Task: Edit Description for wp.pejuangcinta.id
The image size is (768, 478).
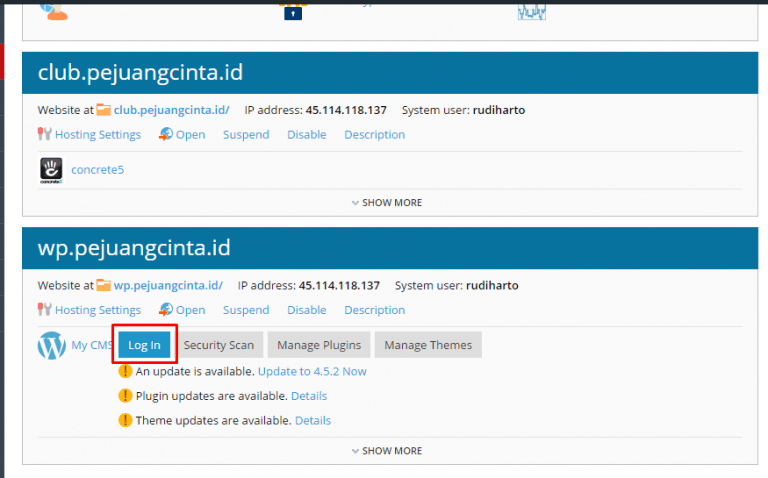Action: click(374, 310)
